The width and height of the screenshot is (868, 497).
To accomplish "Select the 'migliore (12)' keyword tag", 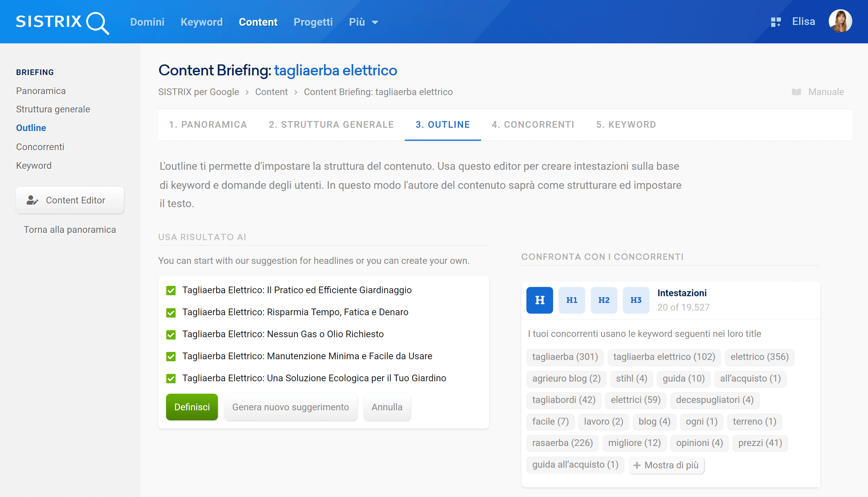I will click(634, 443).
